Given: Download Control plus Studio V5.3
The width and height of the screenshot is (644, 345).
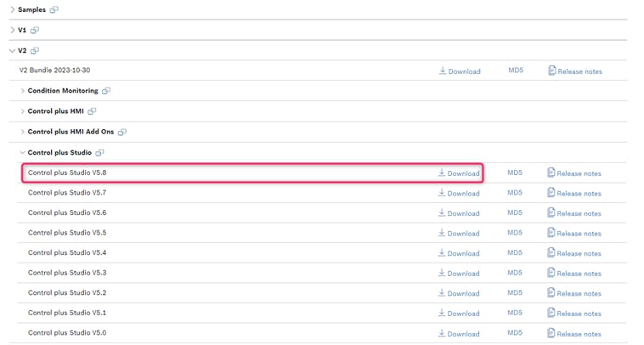Looking at the screenshot, I should [x=459, y=273].
